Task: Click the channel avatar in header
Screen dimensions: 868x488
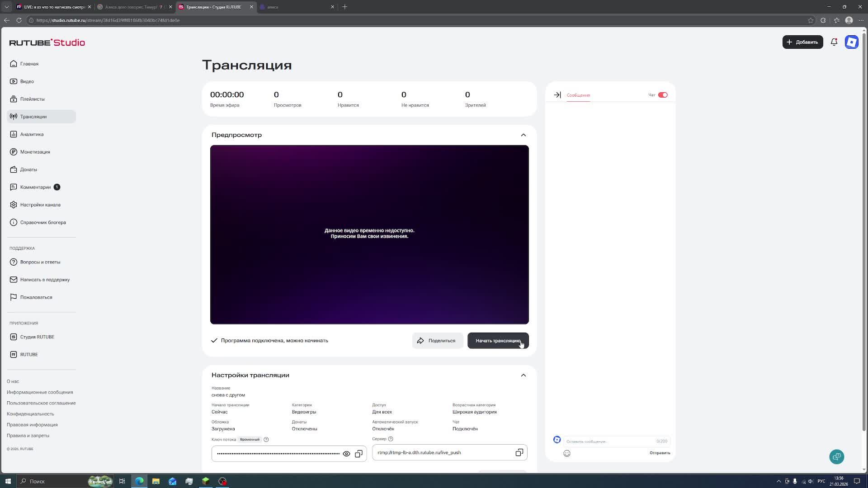Action: [x=851, y=42]
